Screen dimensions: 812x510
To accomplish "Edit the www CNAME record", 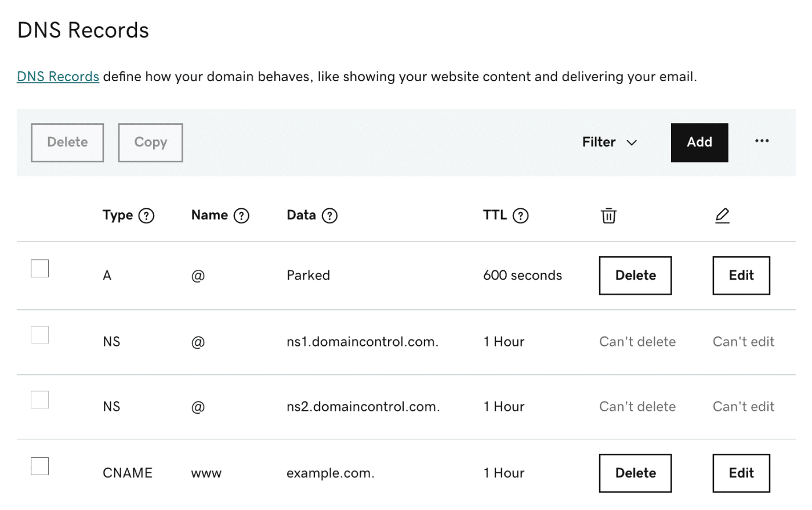I will click(x=741, y=473).
